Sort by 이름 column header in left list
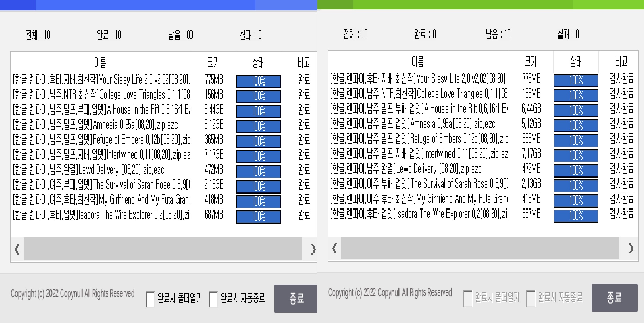The width and height of the screenshot is (644, 323). (x=100, y=62)
